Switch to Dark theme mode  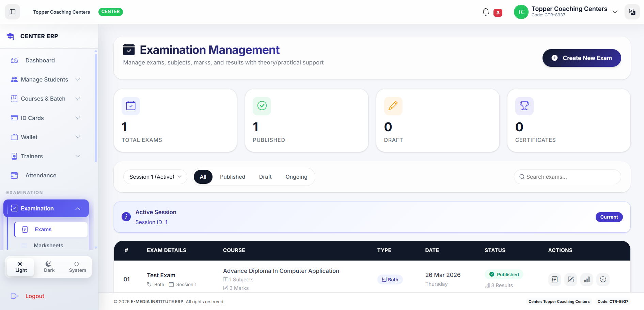tap(49, 267)
